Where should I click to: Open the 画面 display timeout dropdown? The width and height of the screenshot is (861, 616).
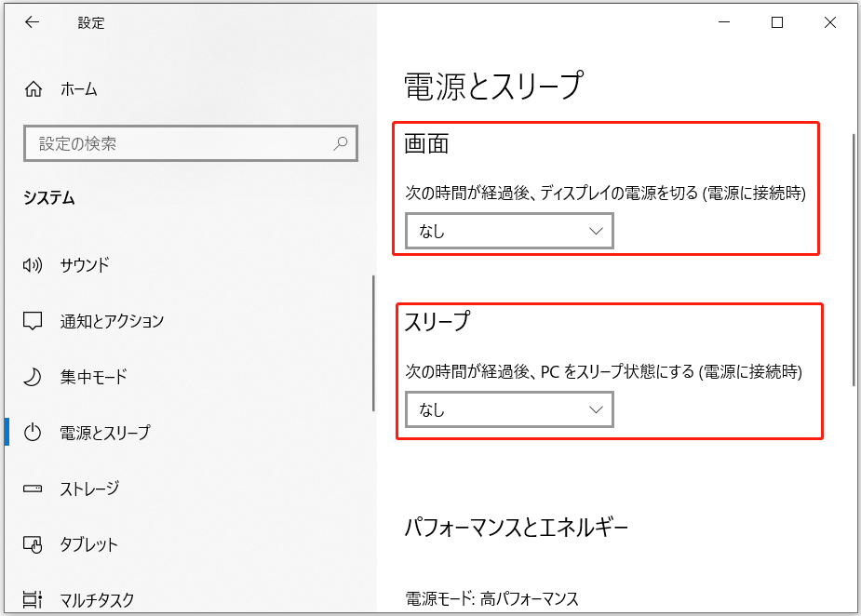coord(509,231)
